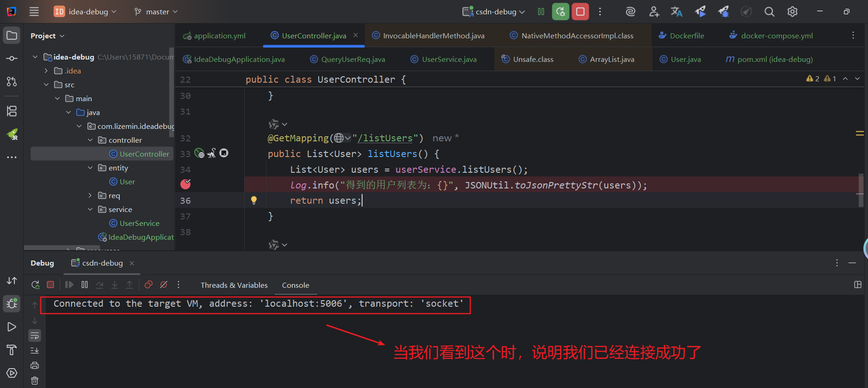
Task: Click the Translate icon in top toolbar
Action: click(x=677, y=12)
